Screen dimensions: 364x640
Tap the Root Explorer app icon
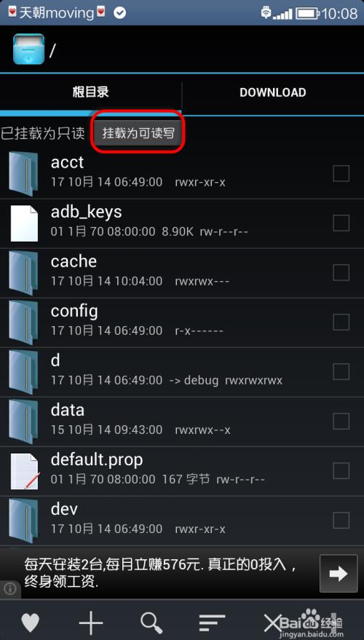coord(28,49)
